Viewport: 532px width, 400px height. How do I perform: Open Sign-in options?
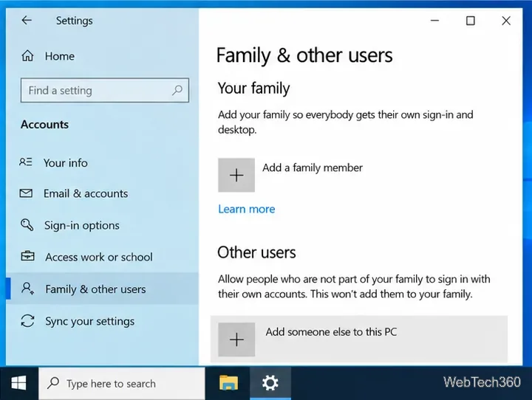coord(82,225)
